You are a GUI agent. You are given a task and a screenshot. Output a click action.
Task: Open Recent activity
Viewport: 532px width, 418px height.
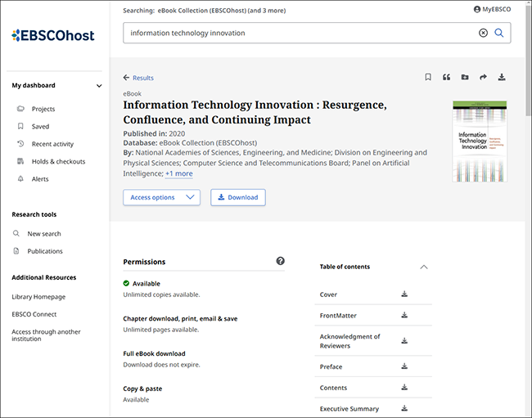click(52, 144)
